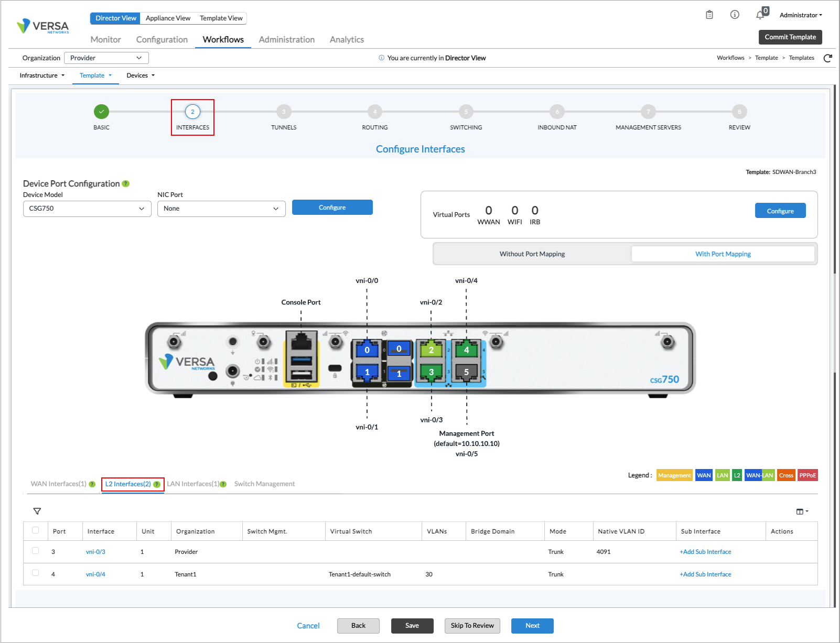
Task: Click the refresh icon beside breadcrumbs
Action: (x=827, y=58)
